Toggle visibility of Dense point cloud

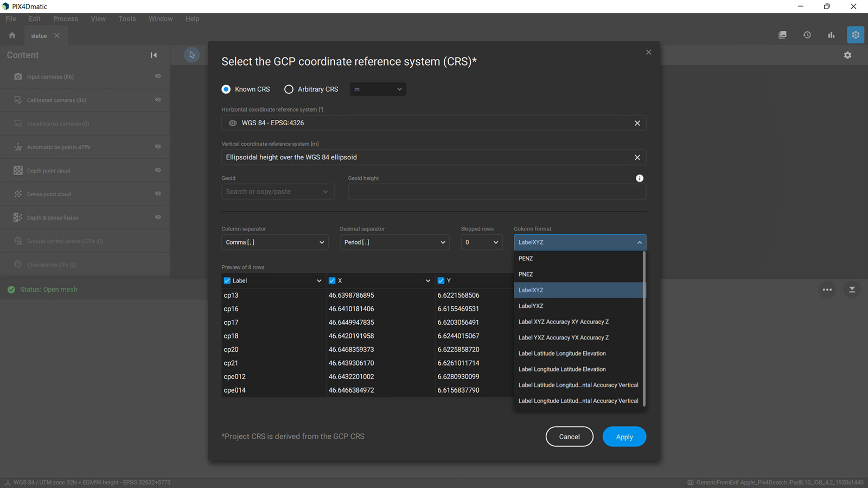[x=158, y=193]
